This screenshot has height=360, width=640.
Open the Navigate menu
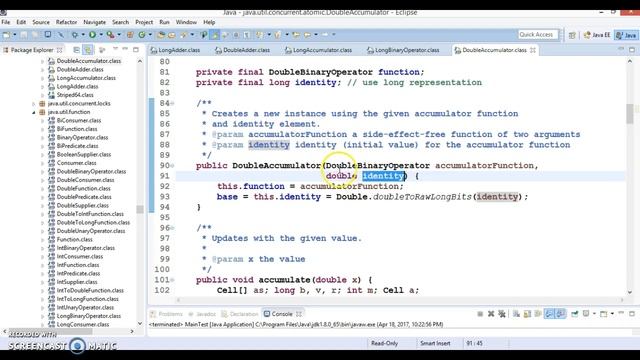94,22
